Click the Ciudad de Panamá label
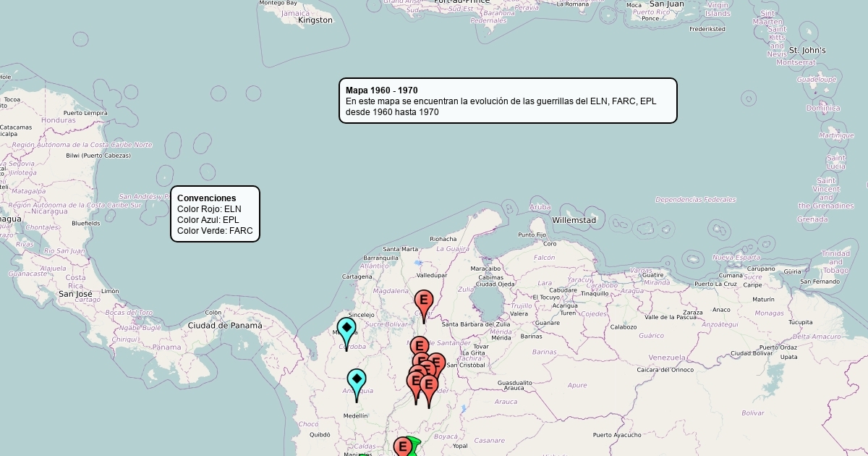 (225, 326)
